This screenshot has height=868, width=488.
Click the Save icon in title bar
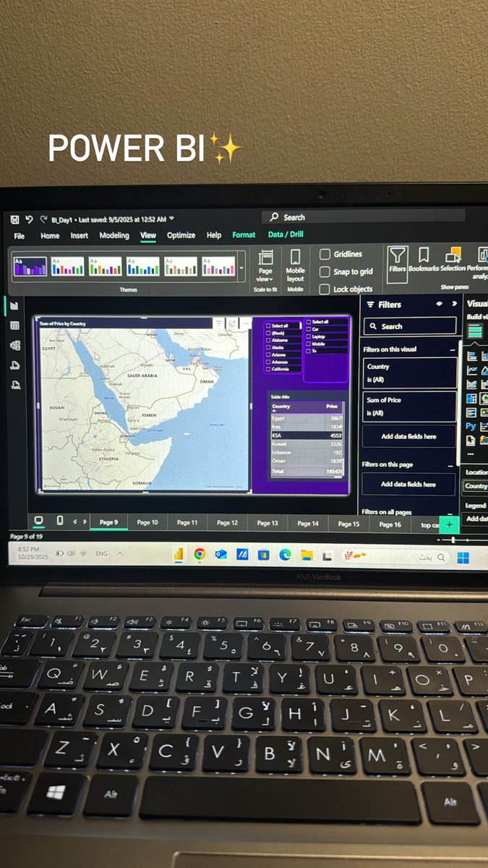pyautogui.click(x=14, y=219)
